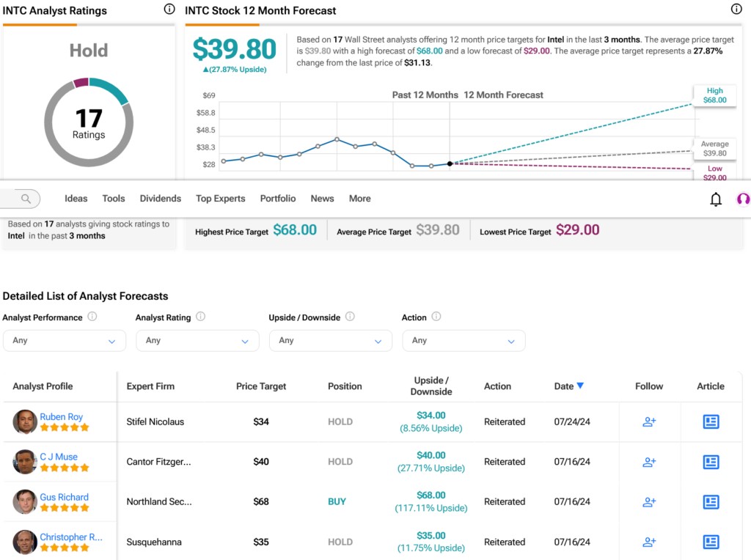Open the Analyst Rating filter dropdown
The height and width of the screenshot is (560, 751).
click(x=197, y=340)
